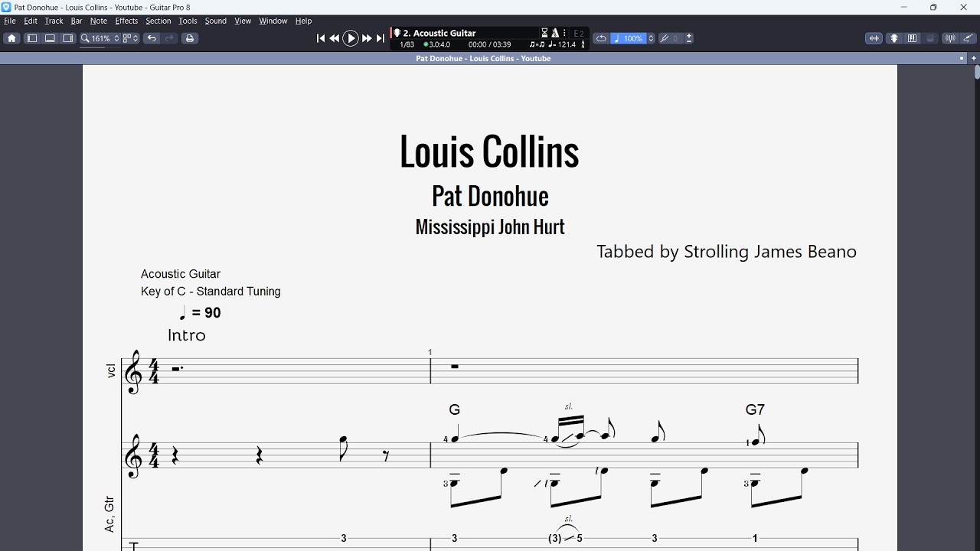This screenshot has width=980, height=551.
Task: Click the 121.4 tempo value
Action: tap(566, 44)
